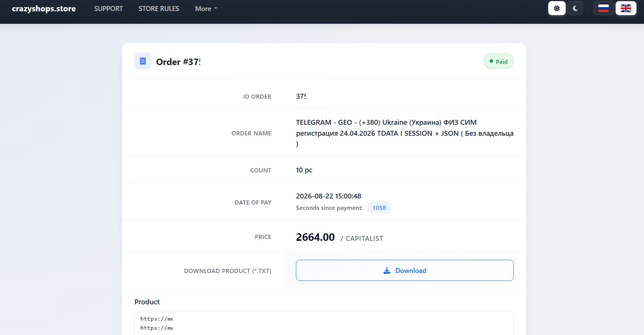
Task: Click the download arrow icon
Action: point(387,271)
